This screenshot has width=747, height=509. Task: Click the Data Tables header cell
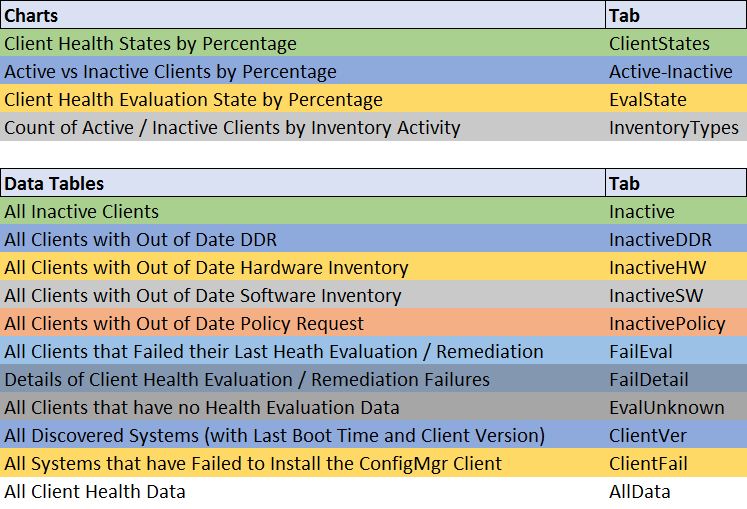(54, 184)
